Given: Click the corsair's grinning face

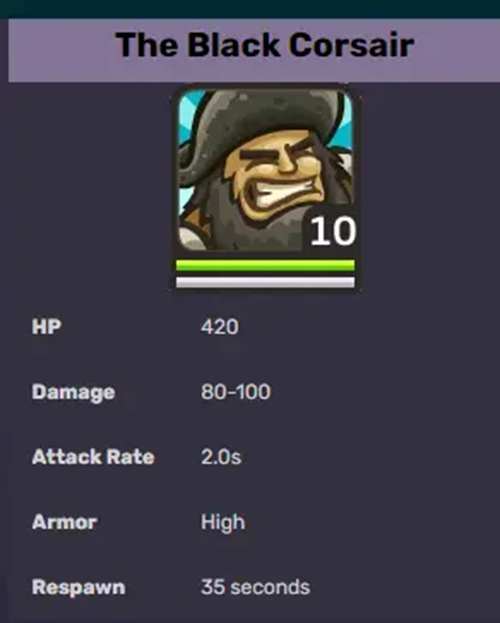Looking at the screenshot, I should coord(278,175).
